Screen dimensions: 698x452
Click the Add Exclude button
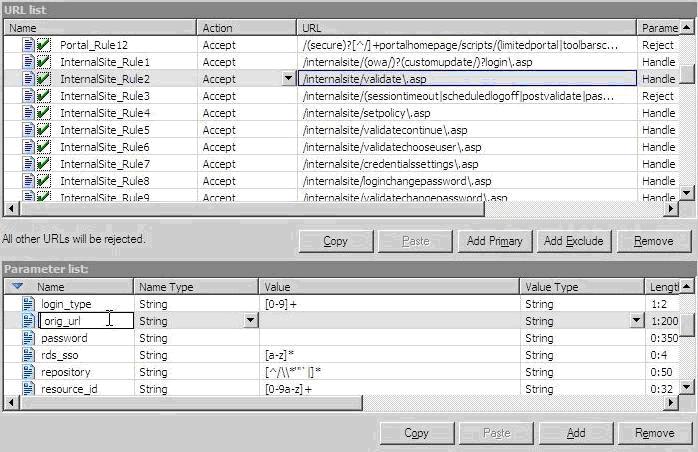pyautogui.click(x=574, y=241)
